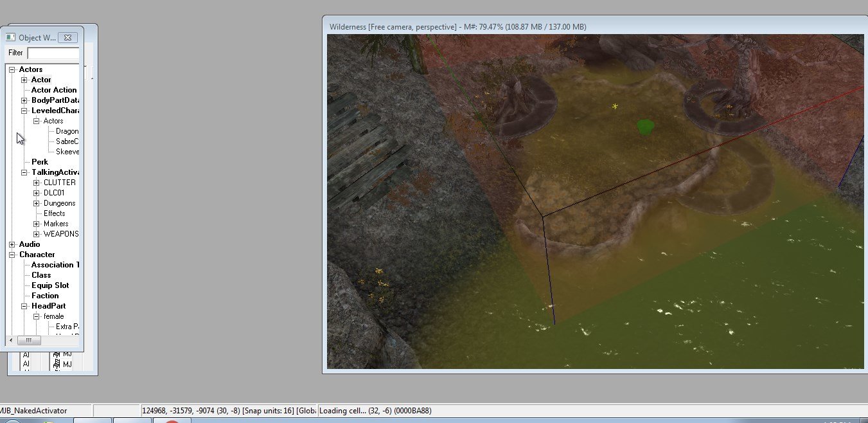The width and height of the screenshot is (868, 423).
Task: Select the Association Type entry
Action: coord(55,265)
